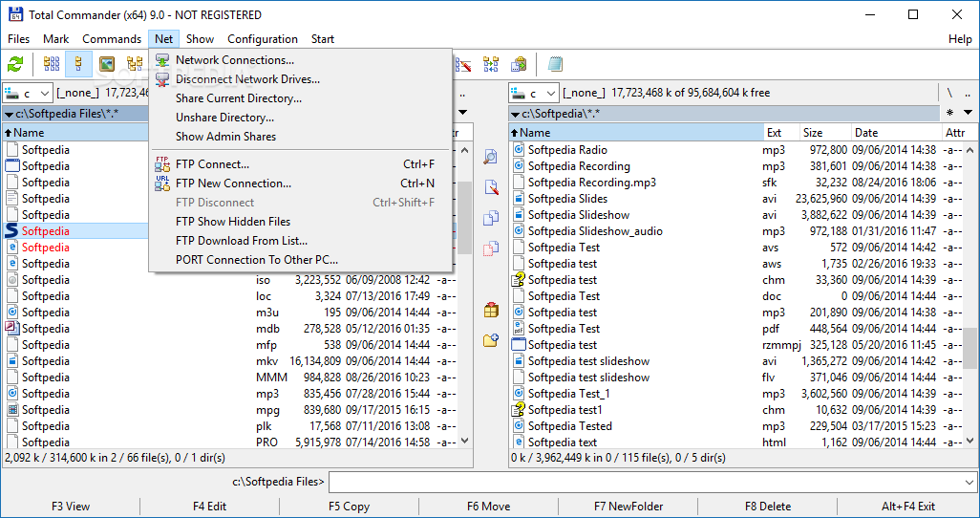Open the Multi-Rename tool pencil icon

coord(463,64)
